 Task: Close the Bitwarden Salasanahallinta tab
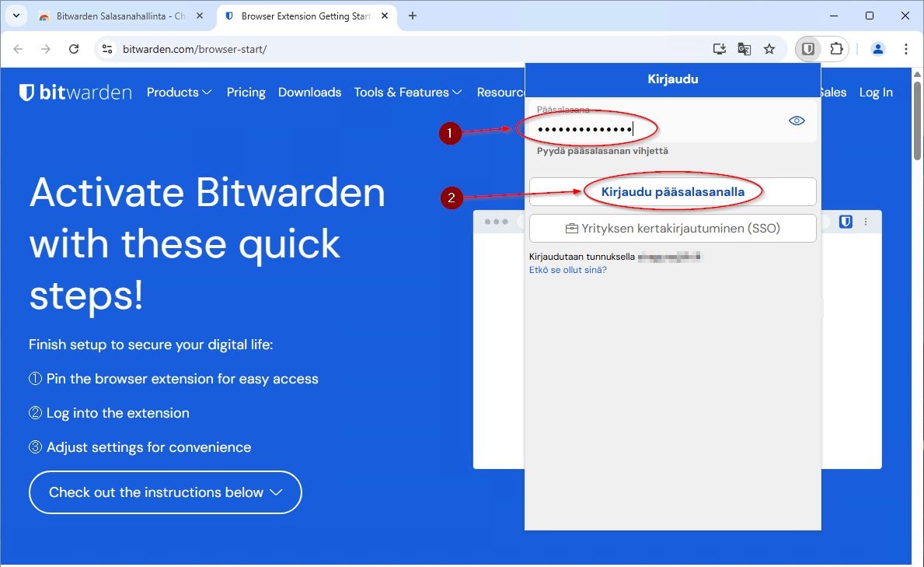(200, 16)
